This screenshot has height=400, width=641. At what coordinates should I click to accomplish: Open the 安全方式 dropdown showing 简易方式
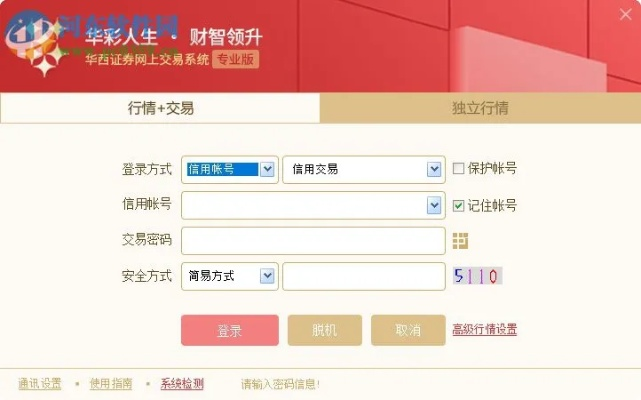(x=267, y=276)
